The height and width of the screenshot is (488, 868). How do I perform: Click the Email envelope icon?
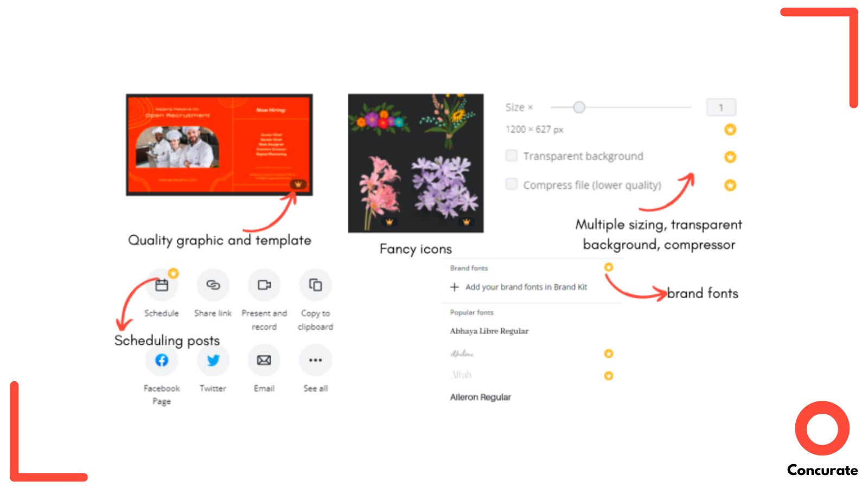click(x=264, y=360)
